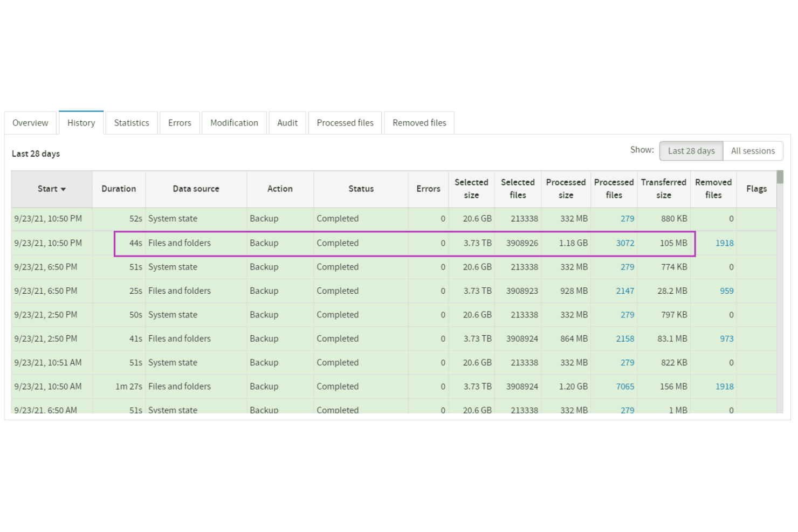Sort by Processed files column header
The height and width of the screenshot is (532, 798).
(614, 189)
